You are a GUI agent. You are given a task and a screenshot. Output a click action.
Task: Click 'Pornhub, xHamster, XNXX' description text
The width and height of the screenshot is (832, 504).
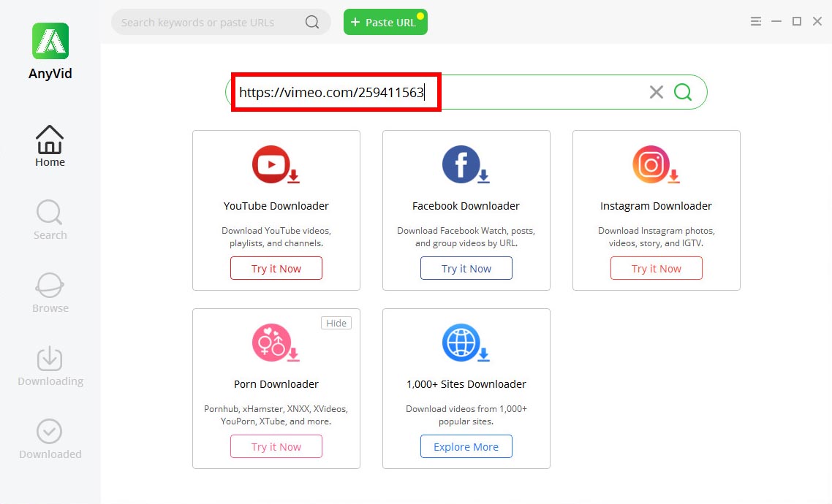276,415
